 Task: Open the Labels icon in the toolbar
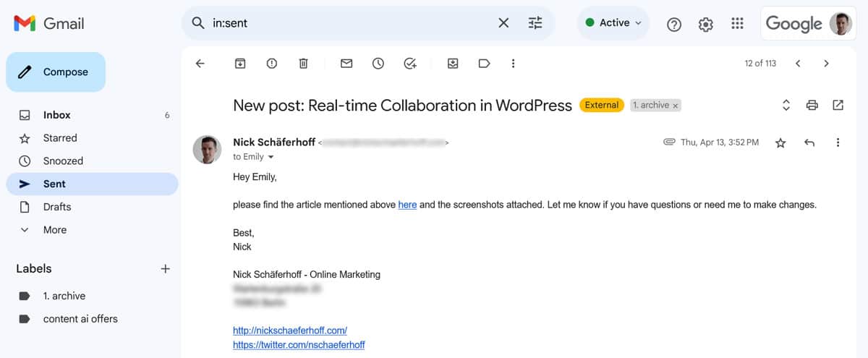pos(485,64)
